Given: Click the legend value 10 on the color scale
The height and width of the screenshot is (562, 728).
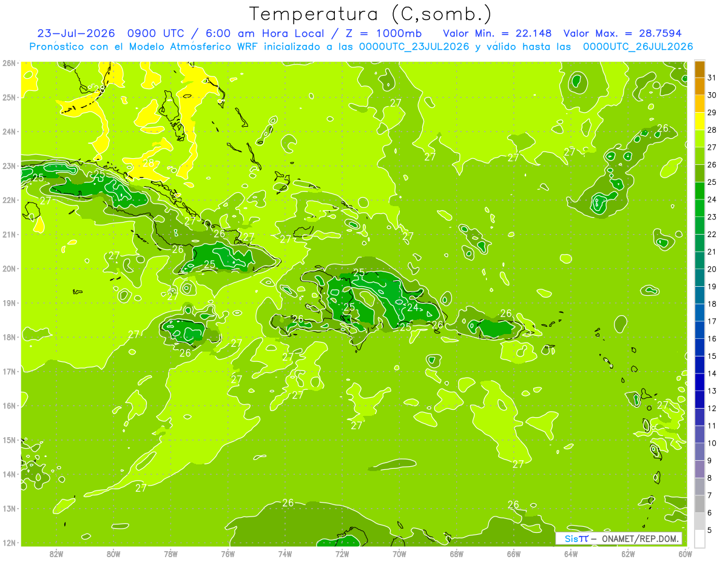Looking at the screenshot, I should point(712,443).
